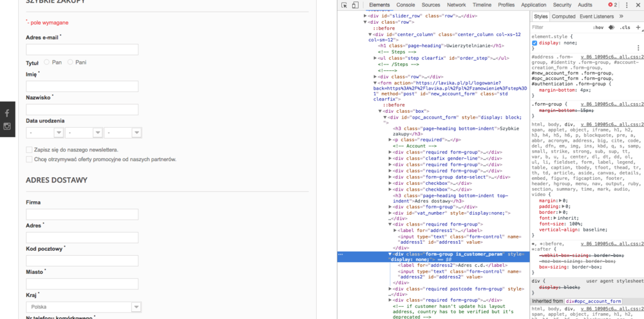This screenshot has height=319, width=644.
Task: Expand the date-select div node
Action: point(390,177)
